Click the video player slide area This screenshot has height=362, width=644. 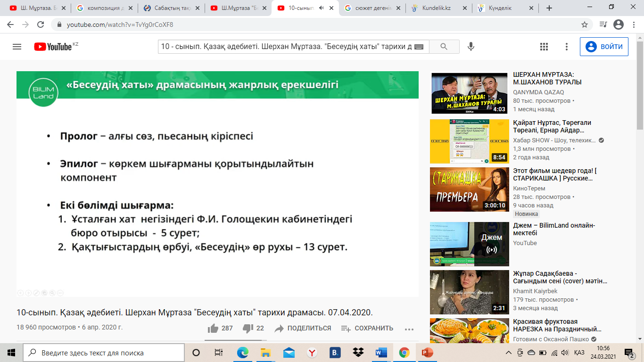tap(217, 184)
